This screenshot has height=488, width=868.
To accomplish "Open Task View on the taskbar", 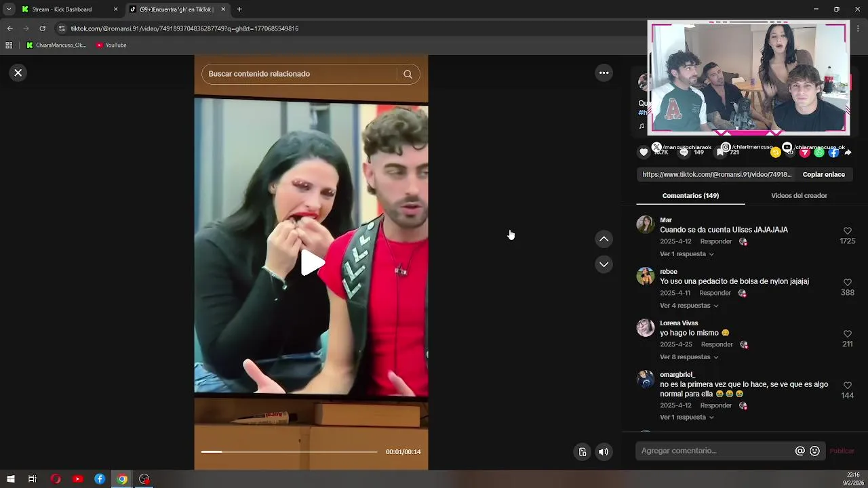I will [x=32, y=479].
